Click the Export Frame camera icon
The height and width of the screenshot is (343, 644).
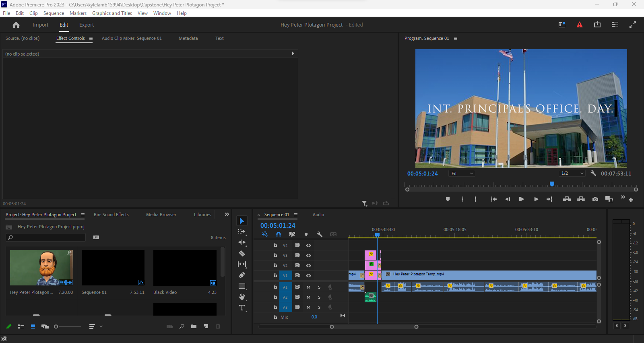click(x=595, y=199)
